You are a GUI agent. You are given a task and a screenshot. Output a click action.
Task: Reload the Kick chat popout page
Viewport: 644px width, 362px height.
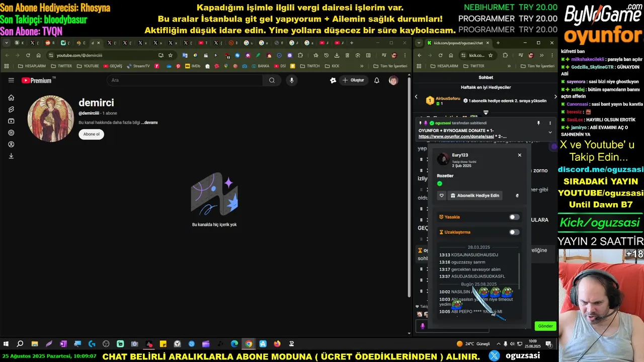coord(440,55)
